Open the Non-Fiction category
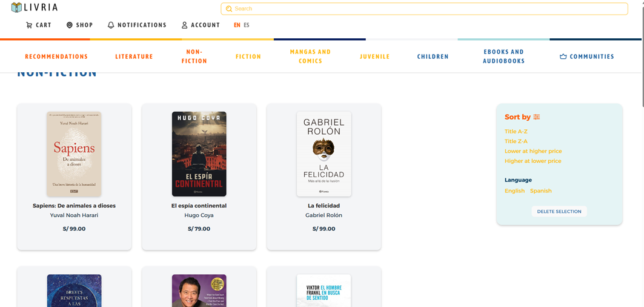Screen dimensions: 644x307 pyautogui.click(x=194, y=56)
